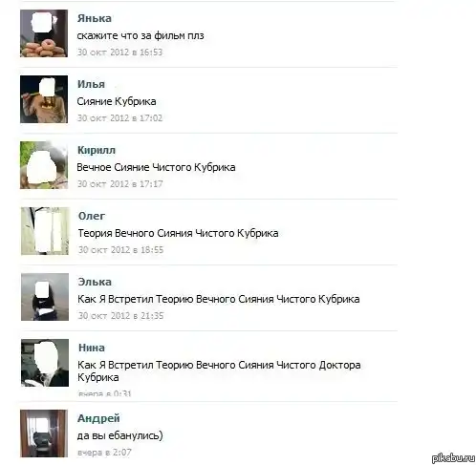
Task: Open Кирилл's avatar thumbnail
Action: (44, 165)
